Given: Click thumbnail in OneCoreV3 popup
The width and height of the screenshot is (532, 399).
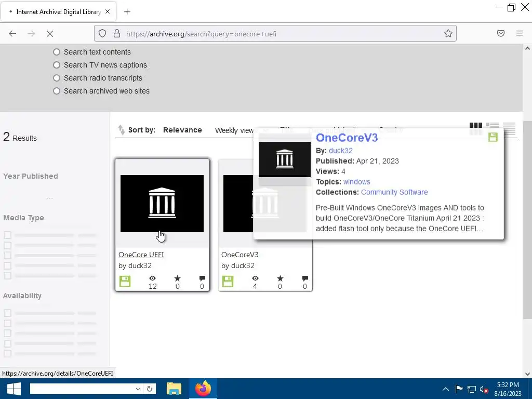Looking at the screenshot, I should pos(285,159).
